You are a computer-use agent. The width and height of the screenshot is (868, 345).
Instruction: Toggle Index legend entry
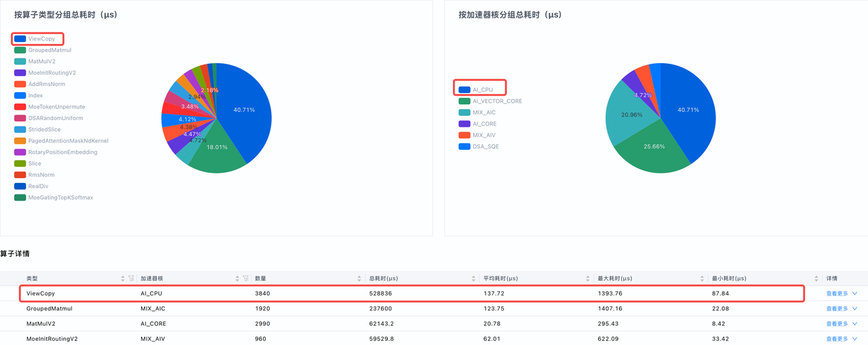pos(28,96)
